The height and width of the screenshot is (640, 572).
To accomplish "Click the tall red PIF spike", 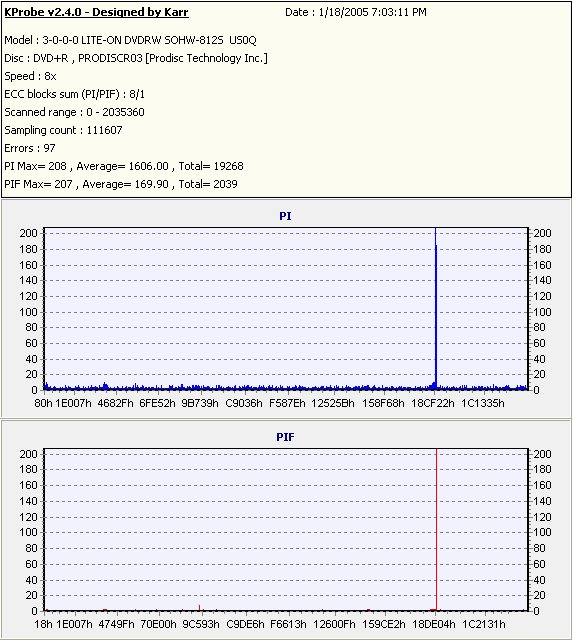I will (x=436, y=529).
